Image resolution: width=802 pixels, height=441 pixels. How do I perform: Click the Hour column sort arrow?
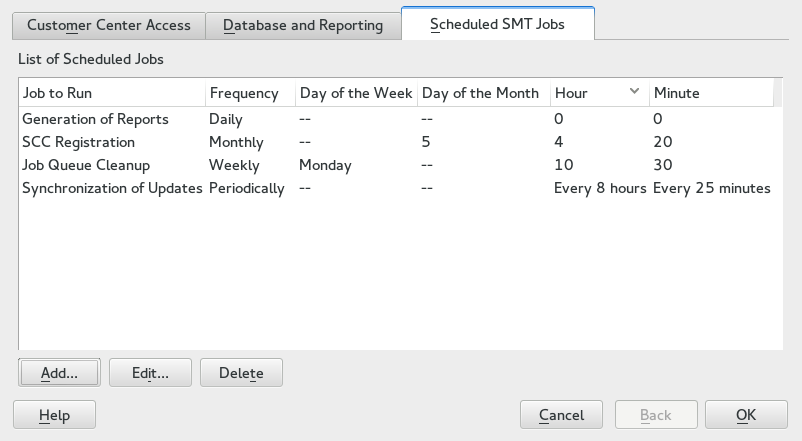pyautogui.click(x=634, y=92)
